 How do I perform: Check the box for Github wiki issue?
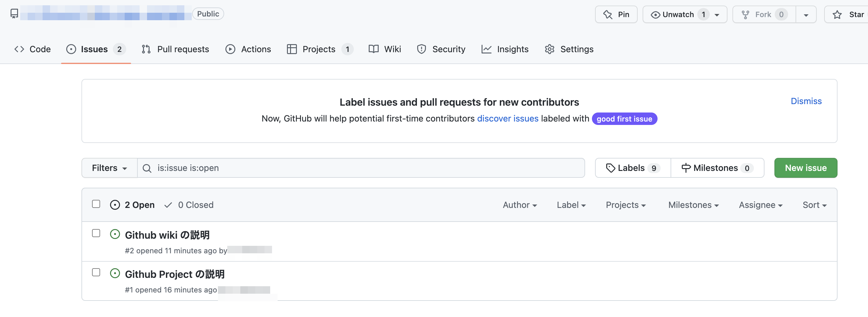tap(96, 233)
